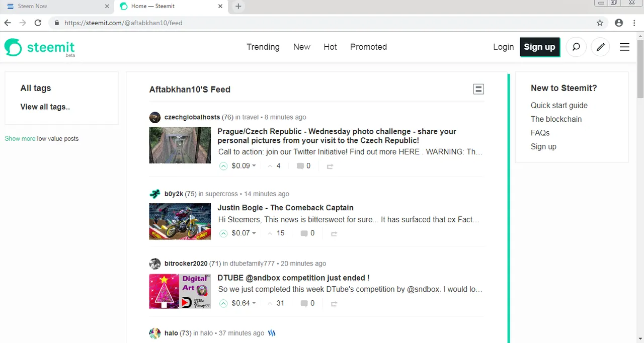
Task: Click sidebar Sign up link
Action: (543, 147)
